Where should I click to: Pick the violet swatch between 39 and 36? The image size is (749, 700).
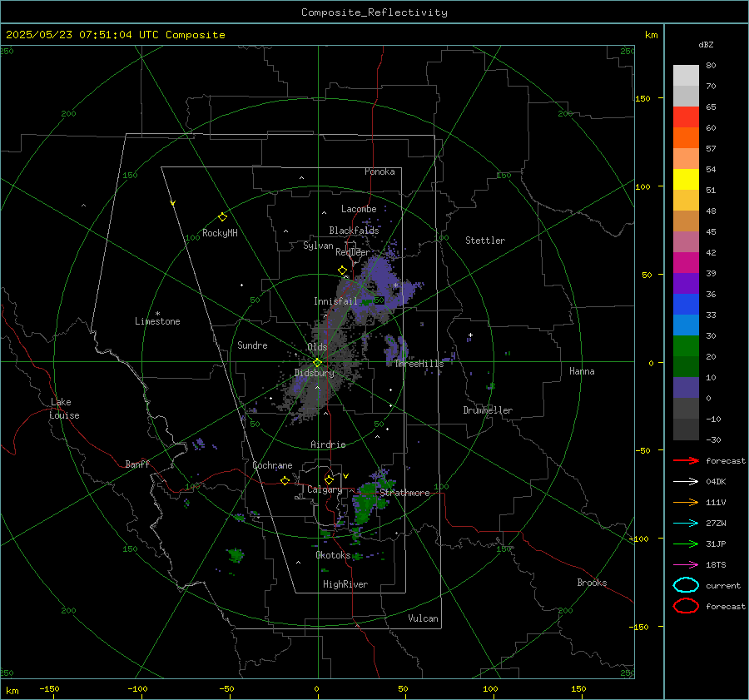[x=686, y=284]
